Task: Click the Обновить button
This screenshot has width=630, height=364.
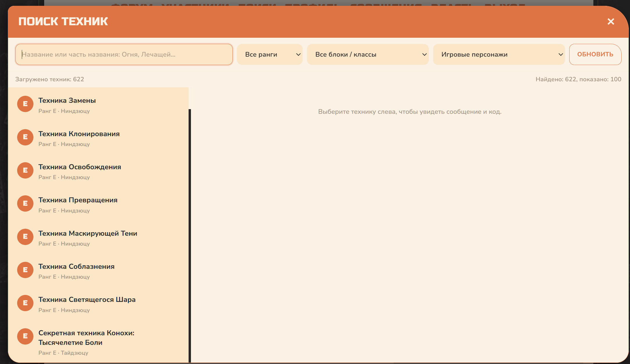Action: point(595,54)
